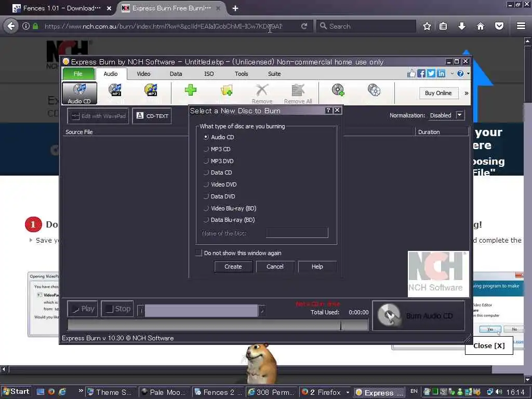Image resolution: width=532 pixels, height=399 pixels.
Task: Open the Pale Moon taskbar item
Action: pos(165,392)
